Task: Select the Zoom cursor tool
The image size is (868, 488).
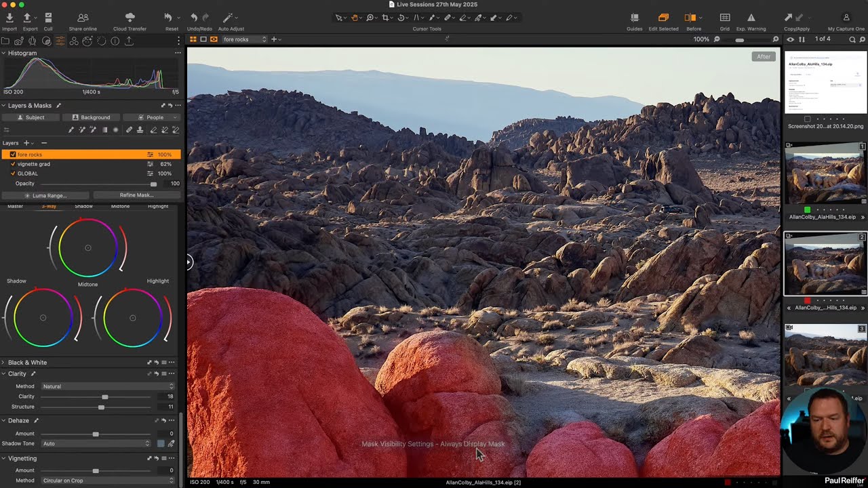Action: [370, 18]
